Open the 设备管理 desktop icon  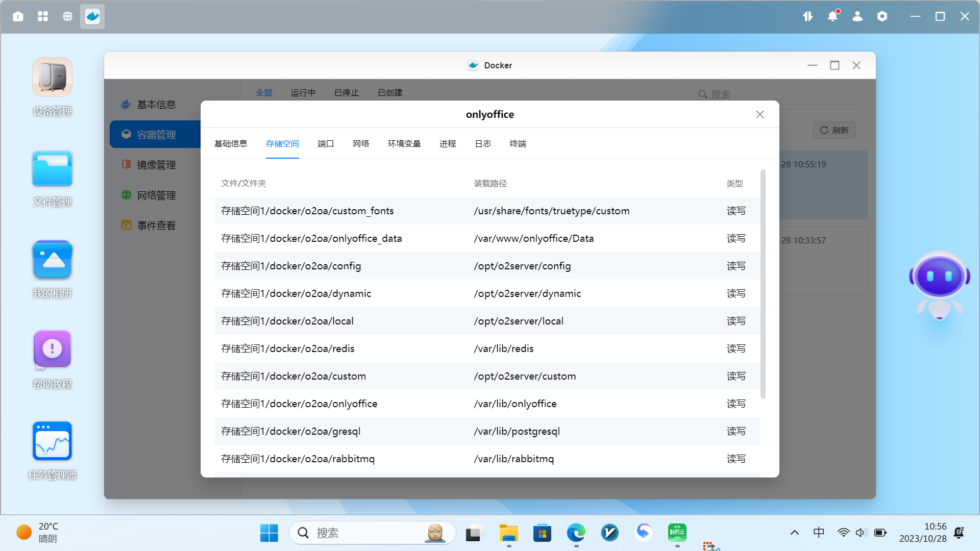(52, 78)
